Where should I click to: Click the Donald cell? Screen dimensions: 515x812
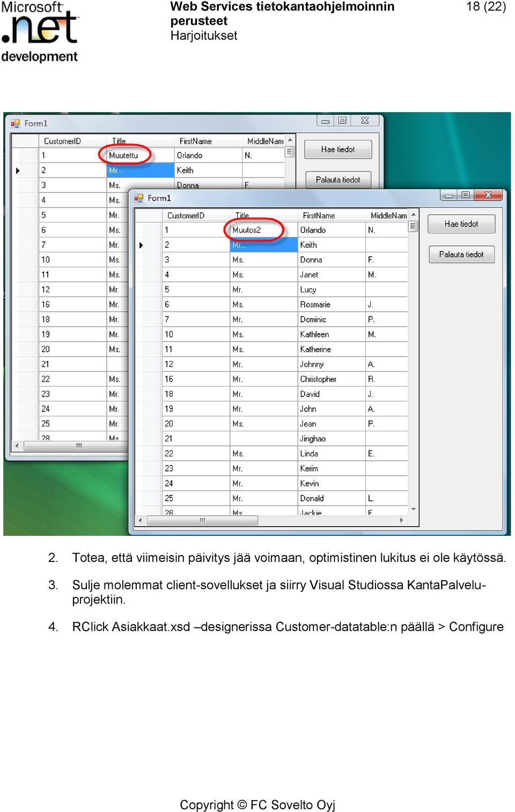click(x=332, y=498)
